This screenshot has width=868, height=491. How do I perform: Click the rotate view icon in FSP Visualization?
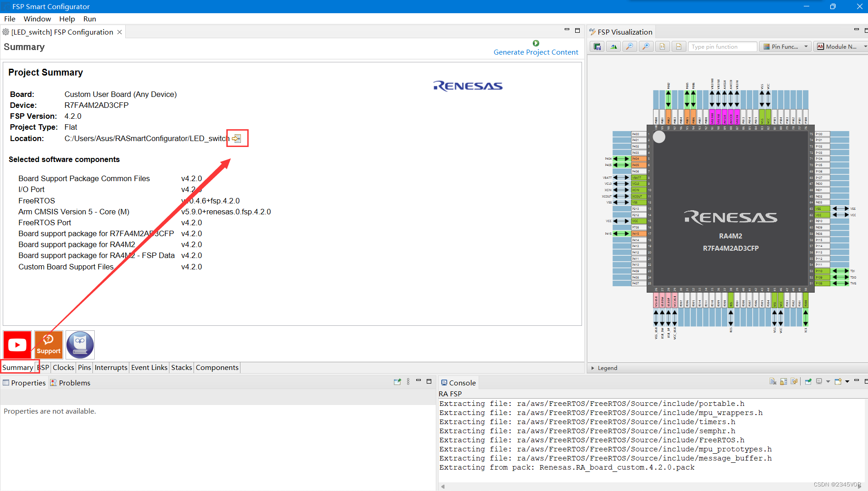[x=613, y=46]
